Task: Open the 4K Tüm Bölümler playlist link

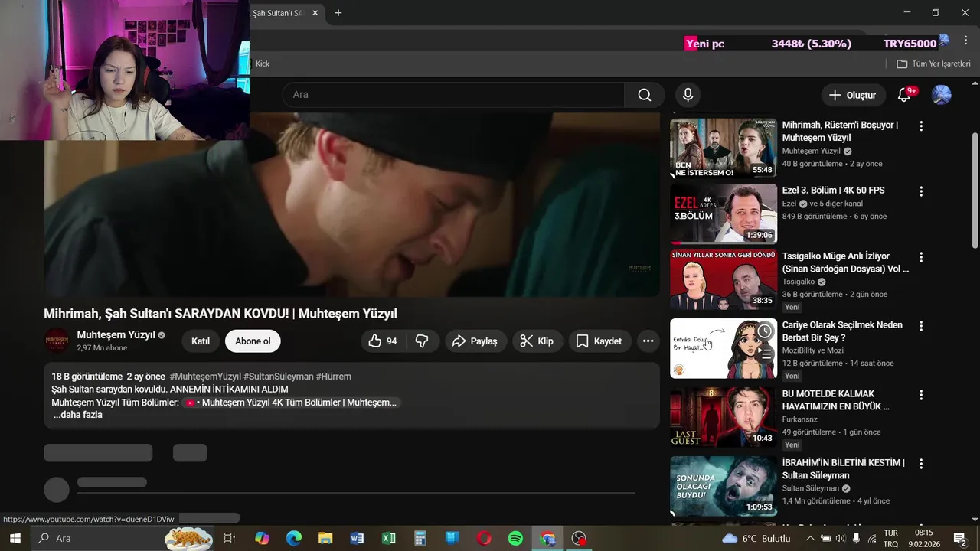Action: click(292, 403)
